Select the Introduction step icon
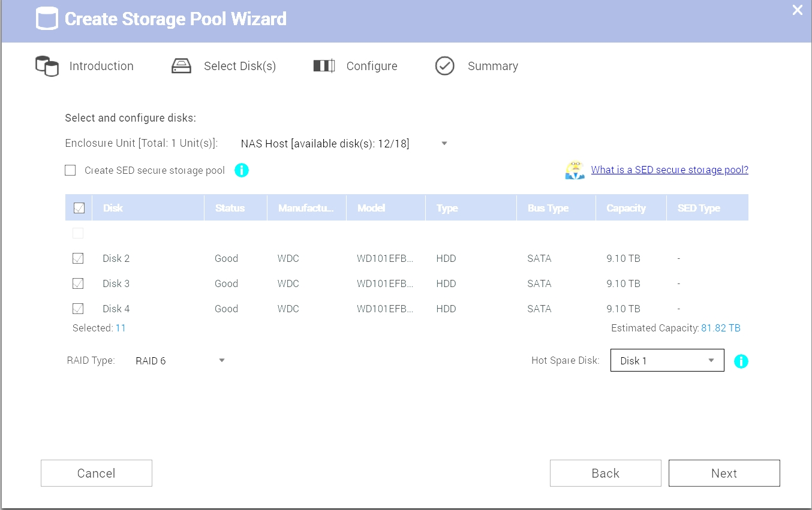 [46, 66]
